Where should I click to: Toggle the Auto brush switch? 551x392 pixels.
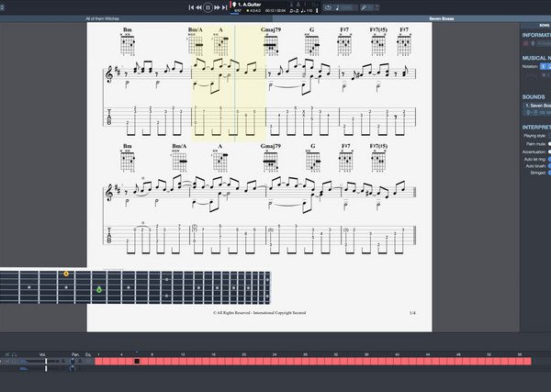(549, 166)
